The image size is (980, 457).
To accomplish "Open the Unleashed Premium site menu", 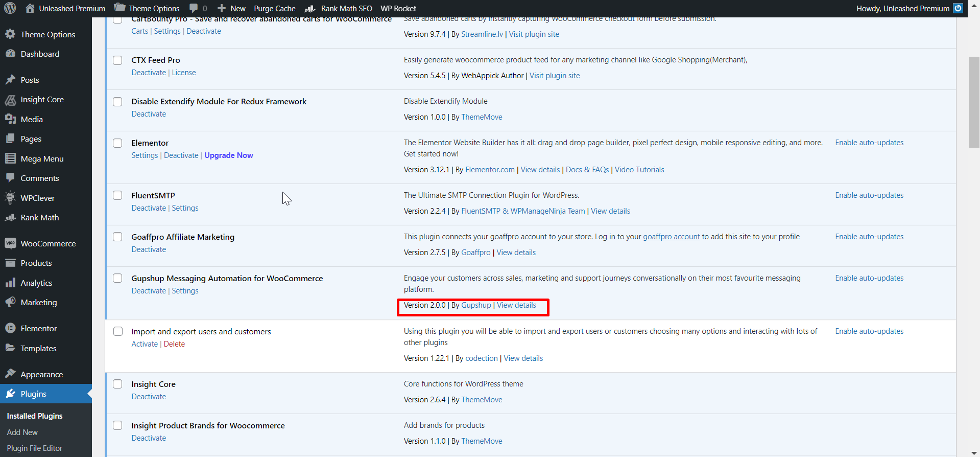I will [65, 8].
